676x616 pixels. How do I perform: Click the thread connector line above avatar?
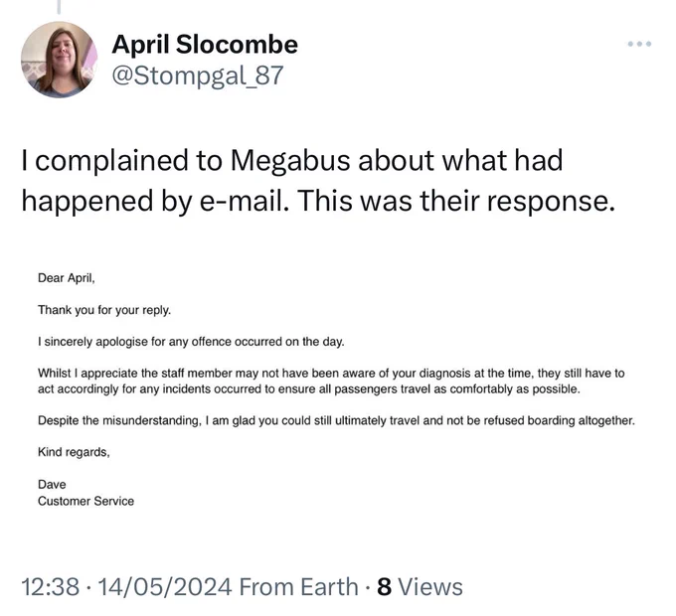pyautogui.click(x=59, y=6)
